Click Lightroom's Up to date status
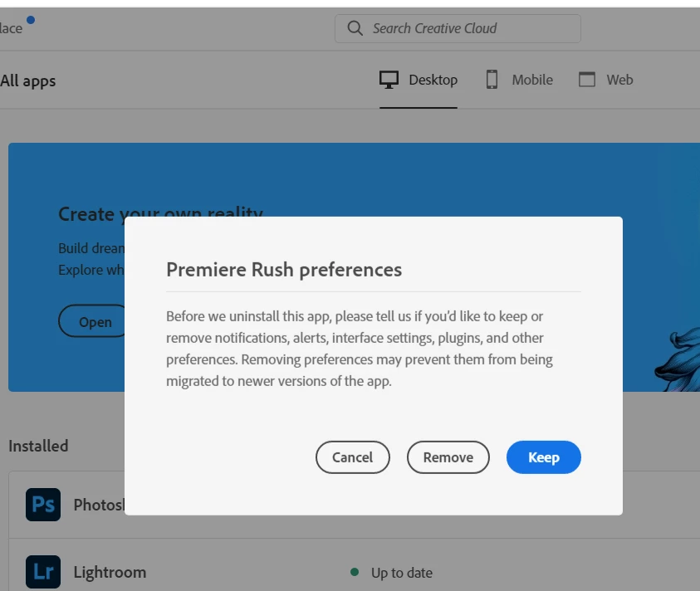Image resolution: width=700 pixels, height=591 pixels. point(402,573)
